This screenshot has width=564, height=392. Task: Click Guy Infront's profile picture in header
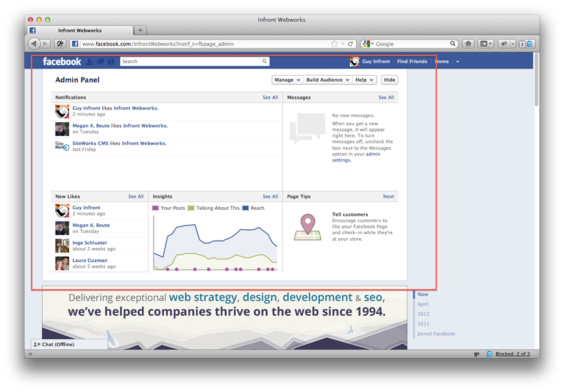click(354, 61)
